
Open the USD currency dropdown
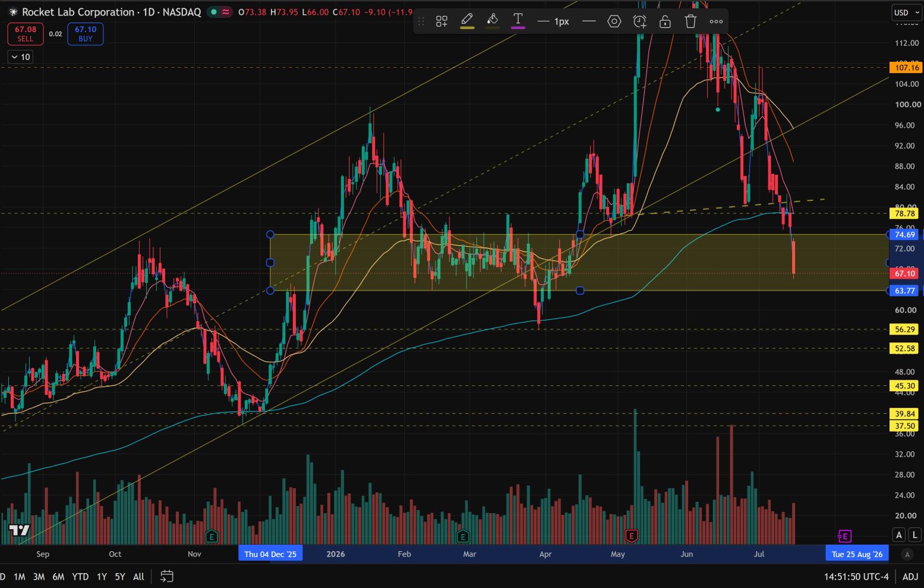906,12
